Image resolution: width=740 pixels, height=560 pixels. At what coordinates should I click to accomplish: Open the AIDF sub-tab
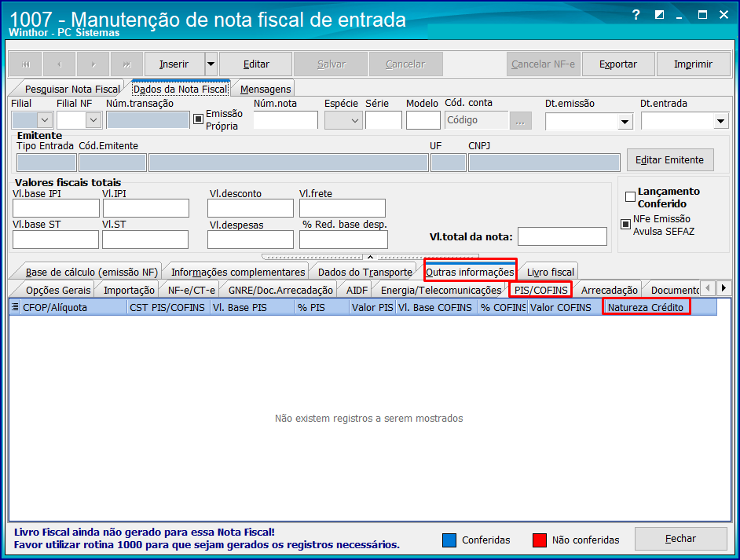(357, 290)
